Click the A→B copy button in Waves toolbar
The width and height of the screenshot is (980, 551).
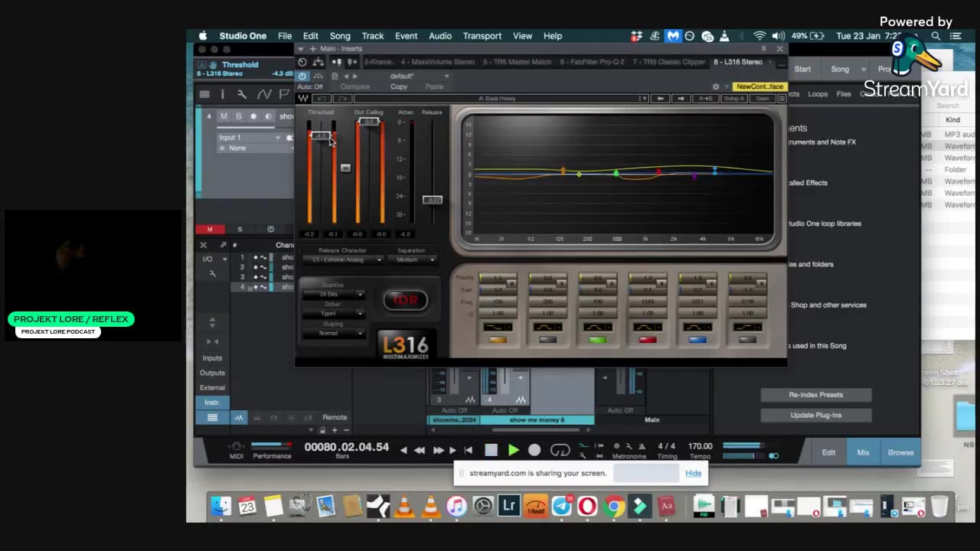click(x=707, y=99)
